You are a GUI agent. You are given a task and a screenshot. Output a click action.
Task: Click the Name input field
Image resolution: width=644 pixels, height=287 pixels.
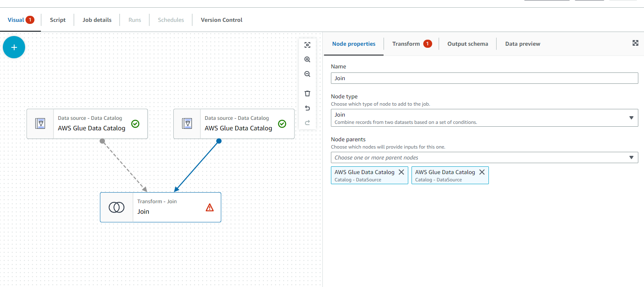(484, 78)
